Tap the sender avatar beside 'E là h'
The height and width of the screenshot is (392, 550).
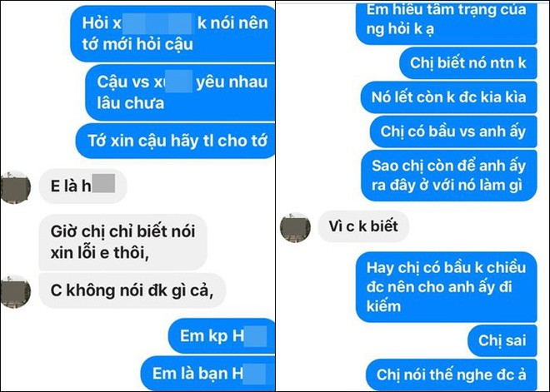pyautogui.click(x=16, y=187)
